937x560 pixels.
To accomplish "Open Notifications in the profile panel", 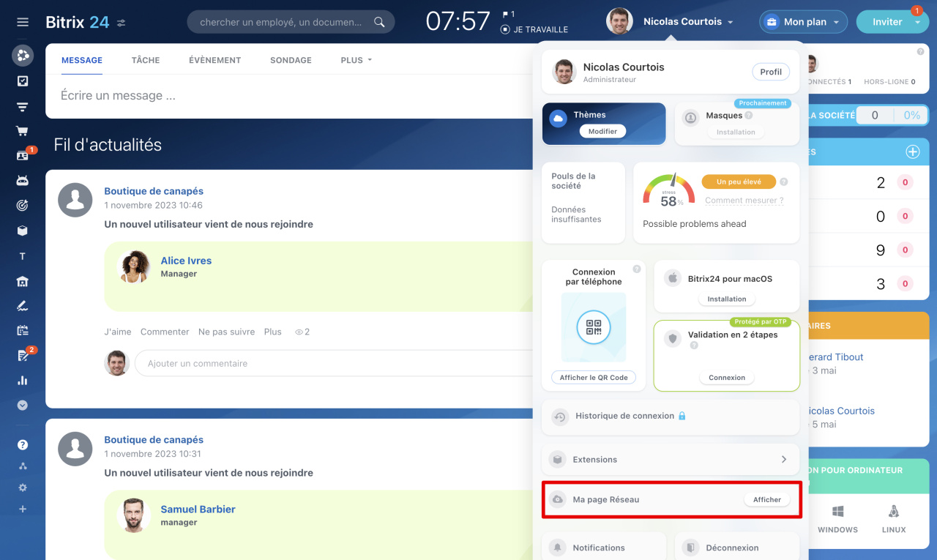I will 604,548.
